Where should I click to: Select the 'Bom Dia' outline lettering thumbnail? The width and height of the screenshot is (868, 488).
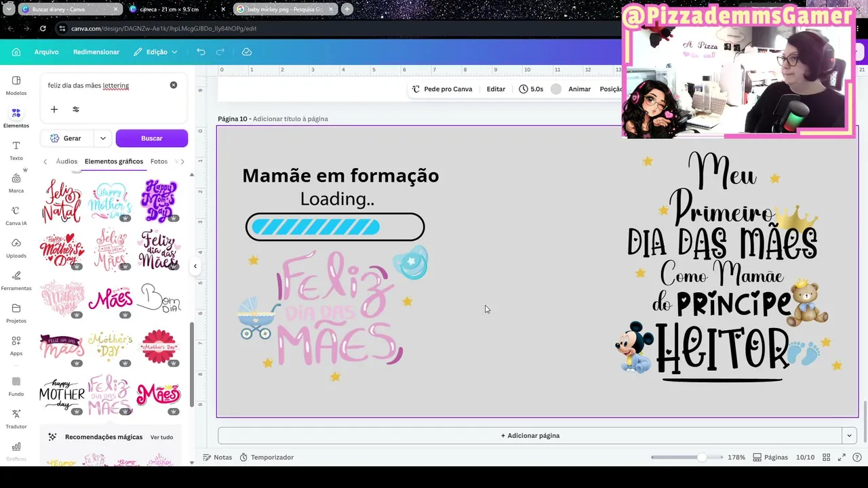click(x=159, y=298)
